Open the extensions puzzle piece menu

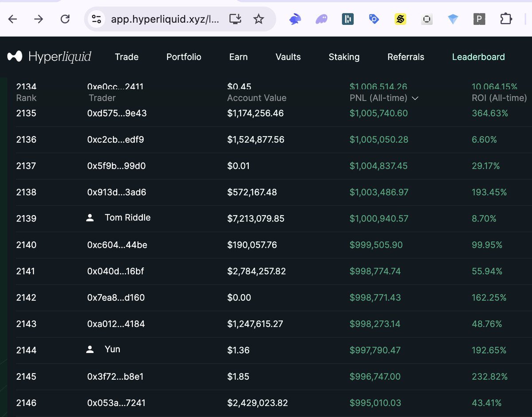tap(506, 19)
